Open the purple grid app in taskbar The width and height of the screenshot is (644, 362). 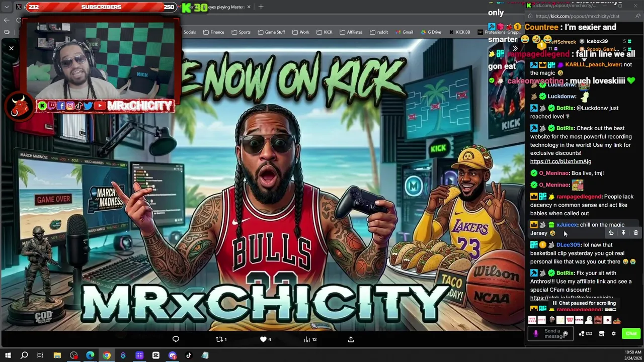pyautogui.click(x=139, y=355)
